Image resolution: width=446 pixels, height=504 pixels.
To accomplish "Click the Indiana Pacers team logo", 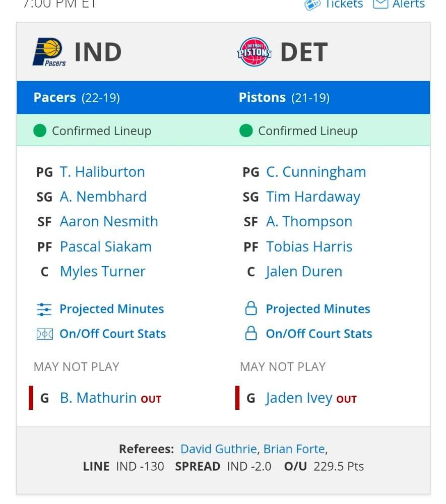I will (x=49, y=52).
